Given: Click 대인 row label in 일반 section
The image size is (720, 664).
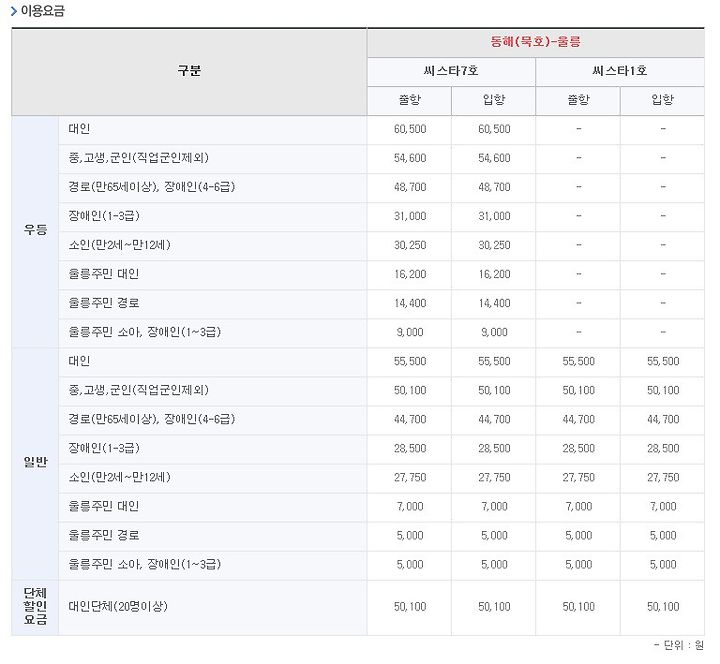Looking at the screenshot, I should [79, 361].
